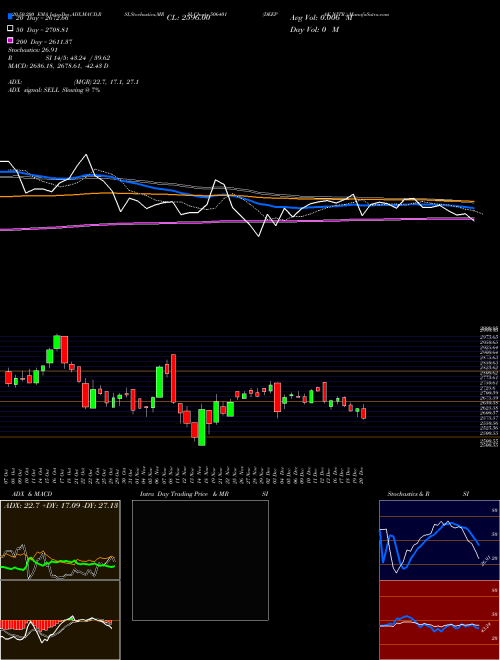Click the blue 20 Day legend swatch
This screenshot has width=500, height=660.
pyautogui.click(x=10, y=17)
